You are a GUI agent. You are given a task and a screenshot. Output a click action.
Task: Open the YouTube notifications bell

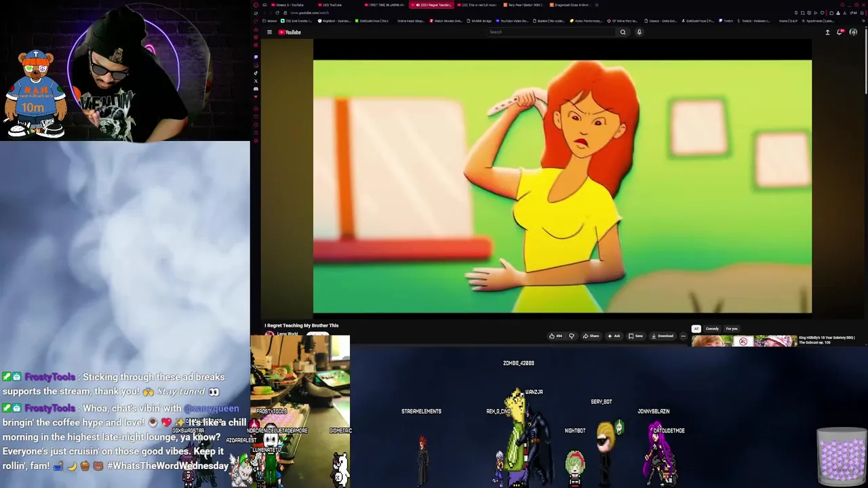point(840,32)
